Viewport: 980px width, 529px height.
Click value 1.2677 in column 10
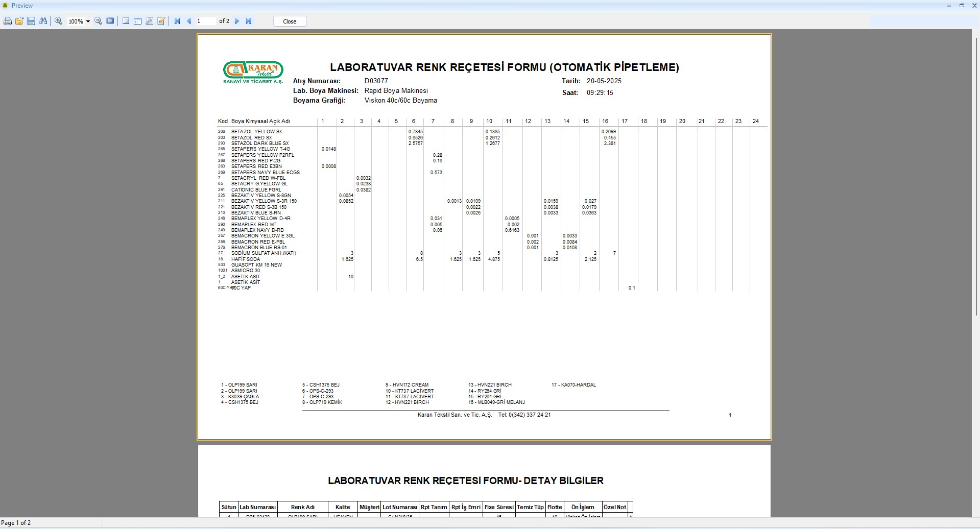pyautogui.click(x=493, y=143)
